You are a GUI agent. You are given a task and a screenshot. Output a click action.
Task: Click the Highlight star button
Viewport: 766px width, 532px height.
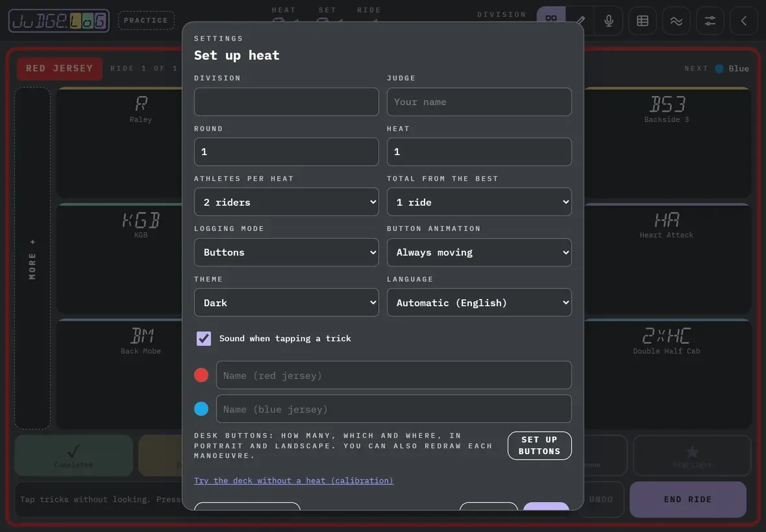coord(692,455)
